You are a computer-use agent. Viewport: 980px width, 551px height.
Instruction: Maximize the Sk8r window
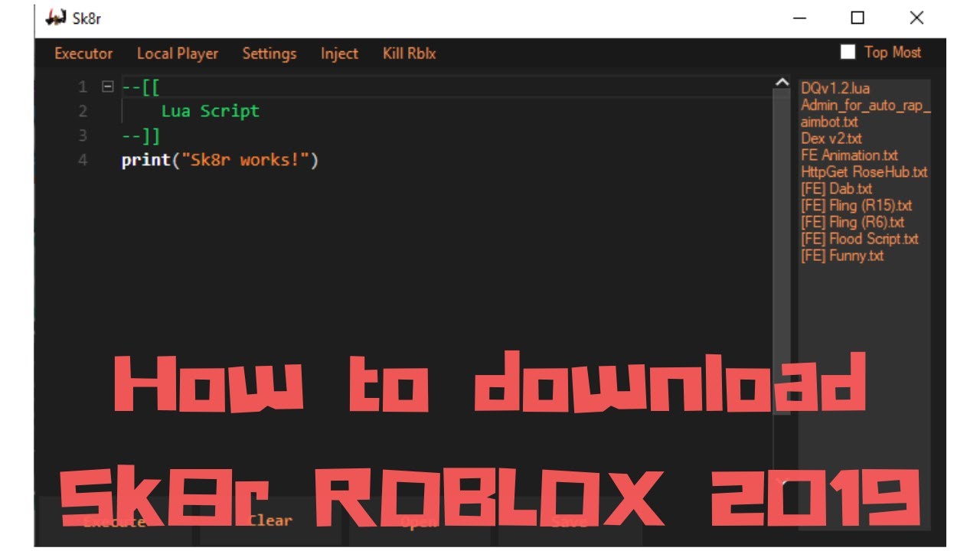coord(857,18)
